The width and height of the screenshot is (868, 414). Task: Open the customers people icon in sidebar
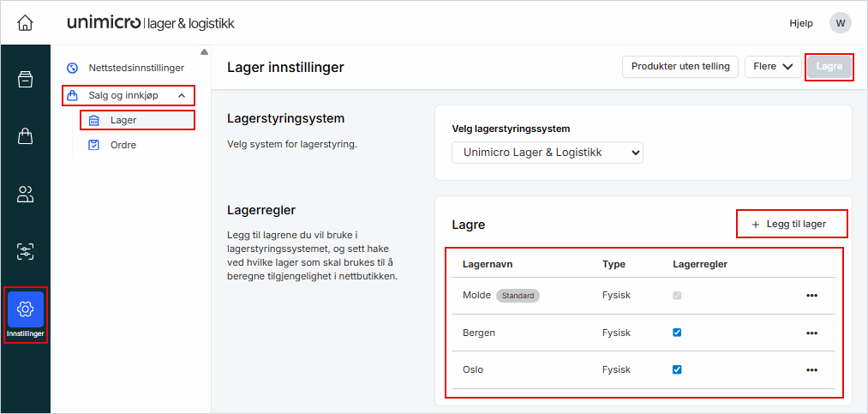tap(25, 195)
